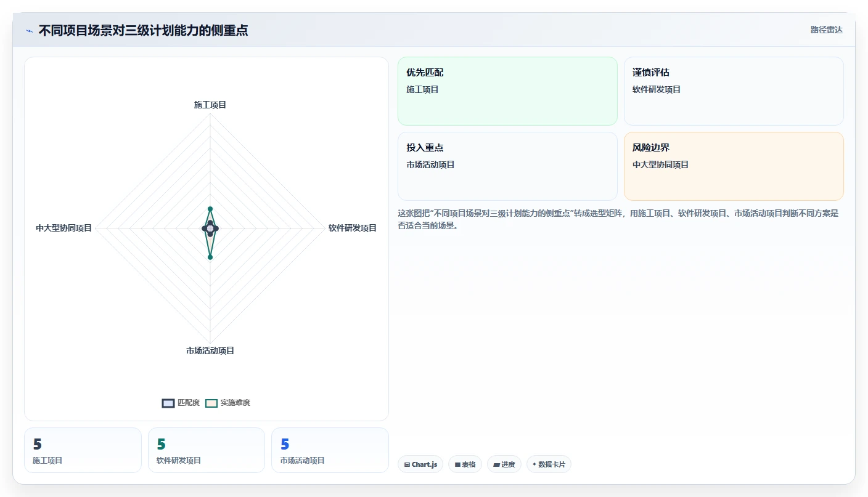Toggle the 匹配度 legend item
Viewport: 868px width, 497px height.
[181, 403]
